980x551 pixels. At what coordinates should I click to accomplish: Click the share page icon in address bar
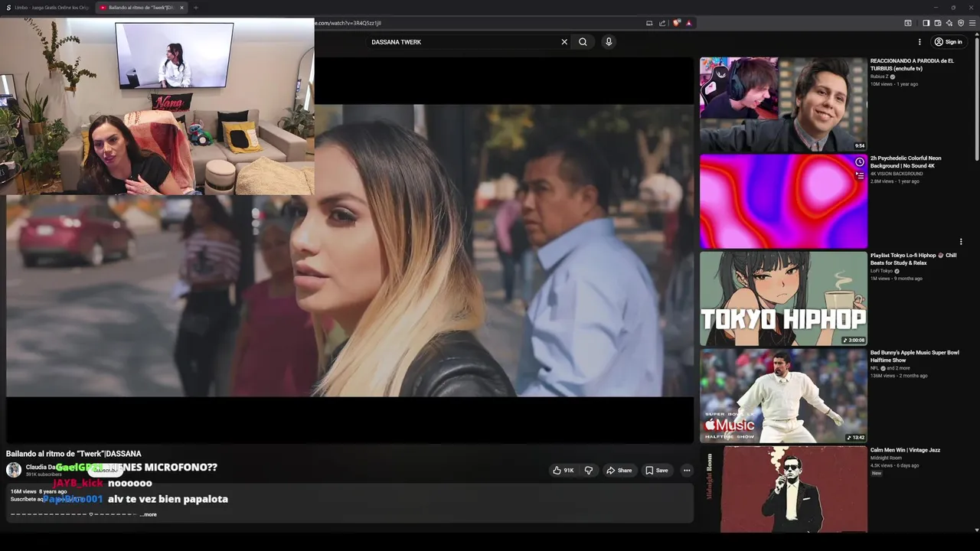[x=662, y=23]
